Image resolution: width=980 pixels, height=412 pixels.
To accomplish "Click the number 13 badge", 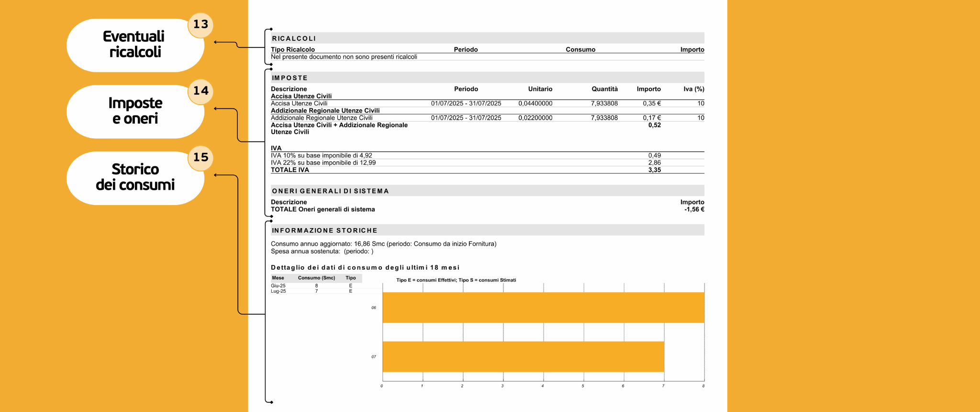I will (x=200, y=24).
